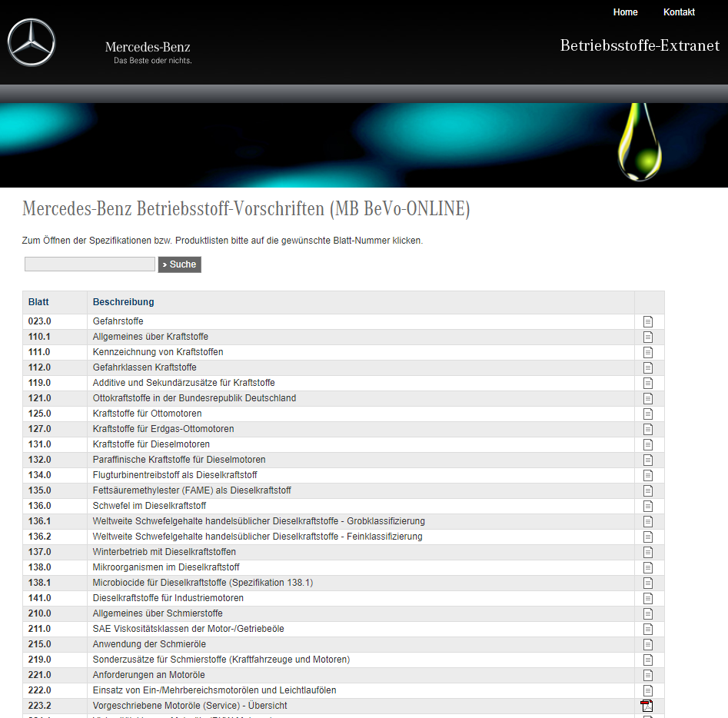This screenshot has width=728, height=718.
Task: Click document icon for Kraftstoffe für Ottomotoren
Action: tap(648, 414)
